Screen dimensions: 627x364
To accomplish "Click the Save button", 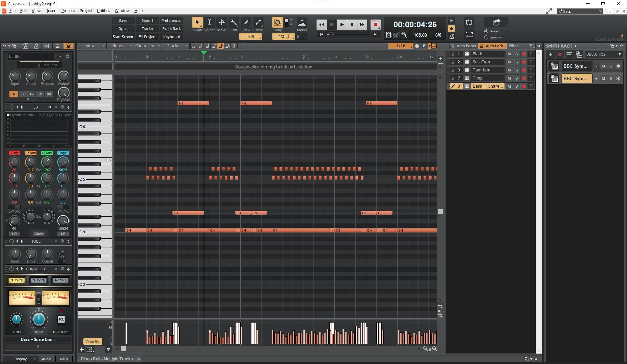I will pos(123,21).
